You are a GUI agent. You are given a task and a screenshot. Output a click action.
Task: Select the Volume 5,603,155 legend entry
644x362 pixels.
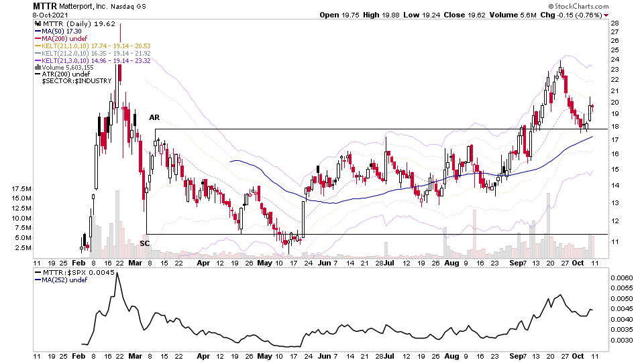[64, 67]
